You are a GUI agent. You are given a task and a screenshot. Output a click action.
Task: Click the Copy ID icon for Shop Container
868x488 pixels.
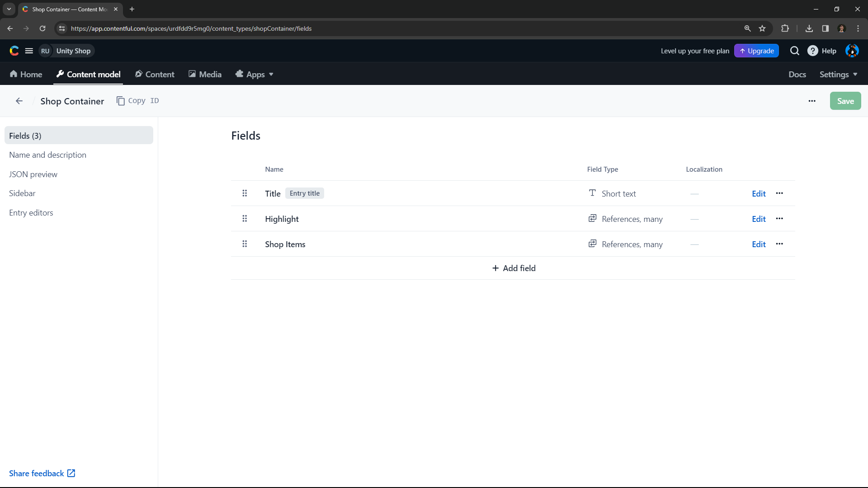pos(120,101)
